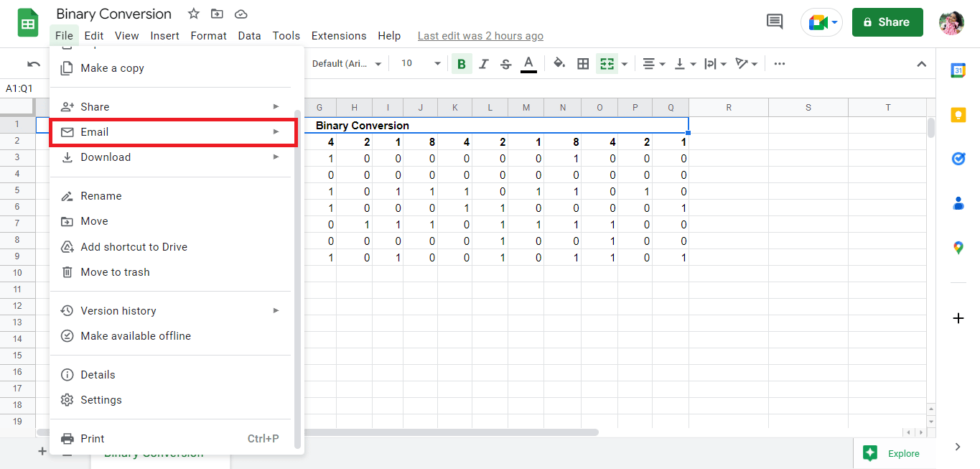Open the Google account avatar
Viewport: 980px width, 469px height.
point(951,22)
